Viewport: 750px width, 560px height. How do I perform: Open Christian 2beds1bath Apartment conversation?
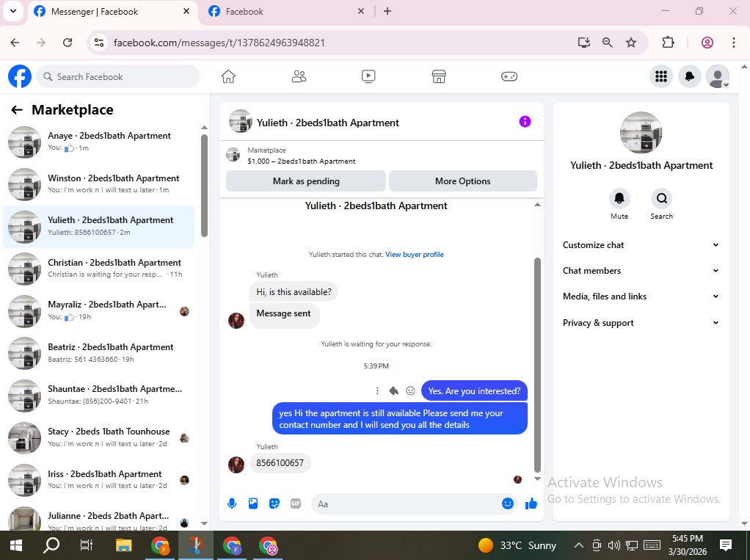[x=99, y=269]
